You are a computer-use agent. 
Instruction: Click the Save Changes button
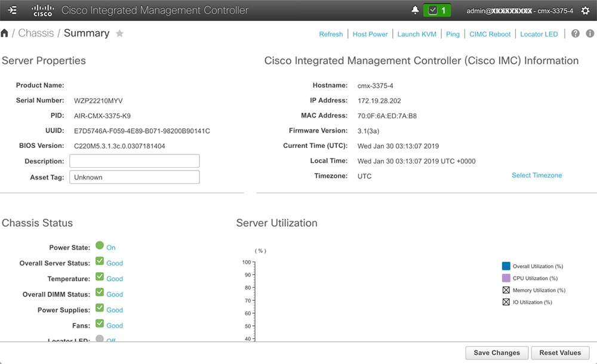pyautogui.click(x=497, y=353)
